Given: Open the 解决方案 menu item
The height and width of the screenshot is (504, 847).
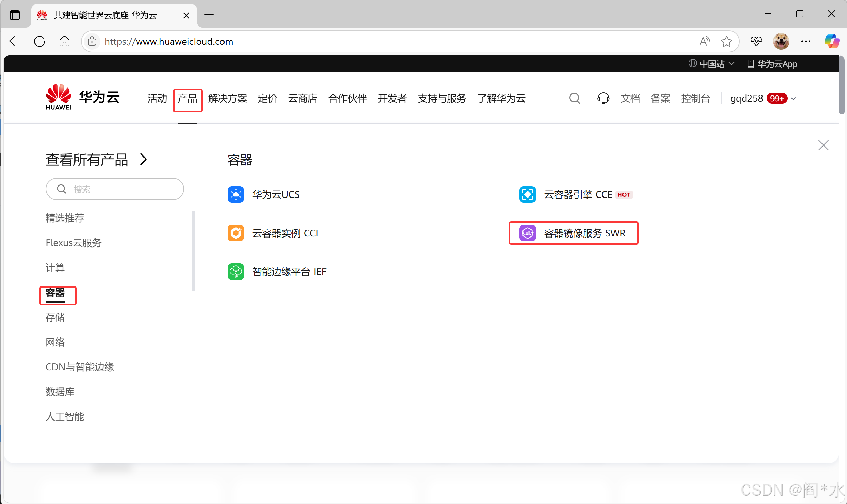Looking at the screenshot, I should point(228,99).
